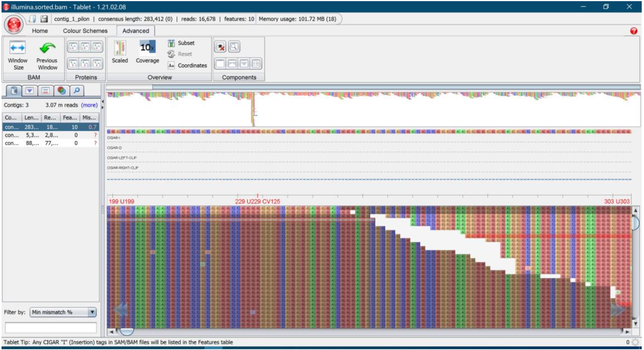Open the magnifier search side tab
The width and height of the screenshot is (644, 350).
(77, 90)
